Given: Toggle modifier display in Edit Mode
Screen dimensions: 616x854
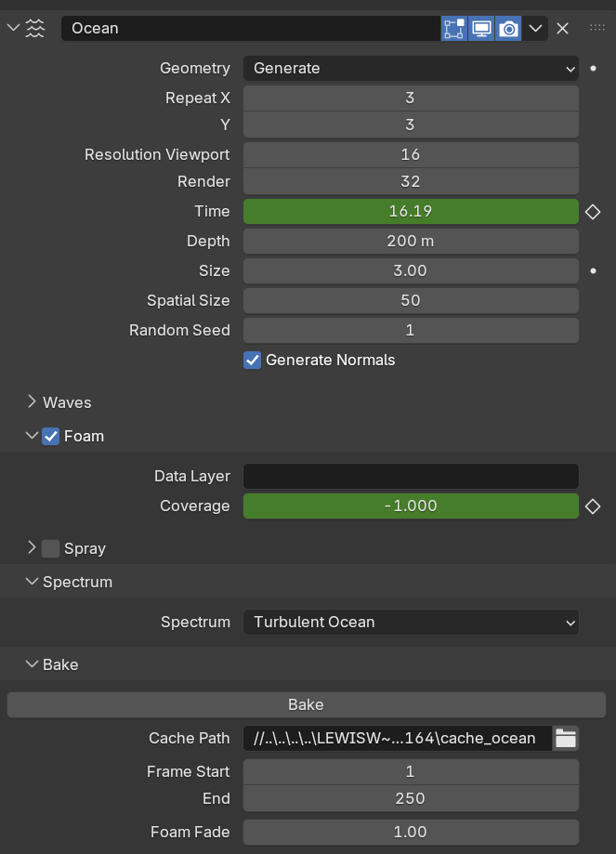Looking at the screenshot, I should pyautogui.click(x=453, y=28).
